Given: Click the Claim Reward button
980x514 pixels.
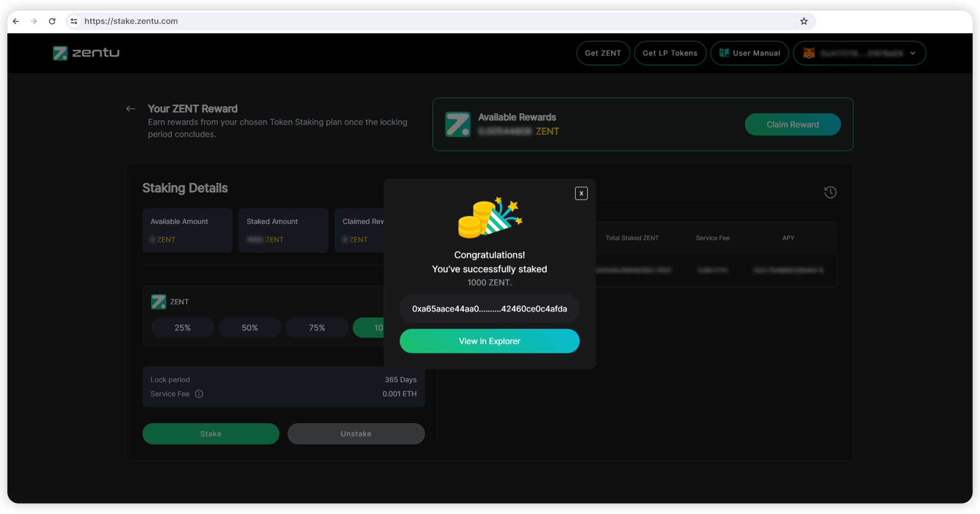Looking at the screenshot, I should pyautogui.click(x=792, y=125).
